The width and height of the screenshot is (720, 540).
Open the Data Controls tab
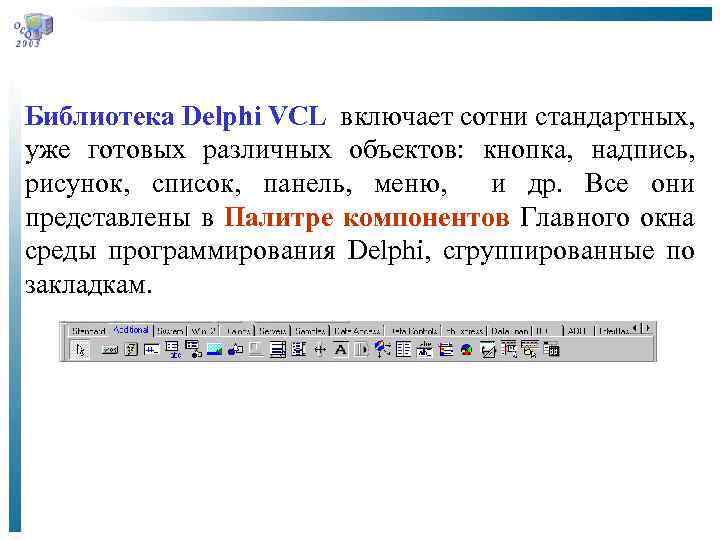(414, 331)
